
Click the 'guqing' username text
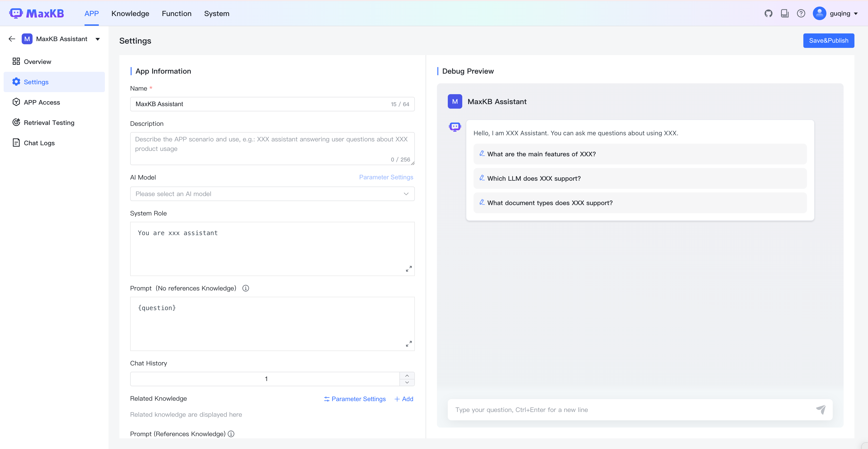tap(840, 14)
